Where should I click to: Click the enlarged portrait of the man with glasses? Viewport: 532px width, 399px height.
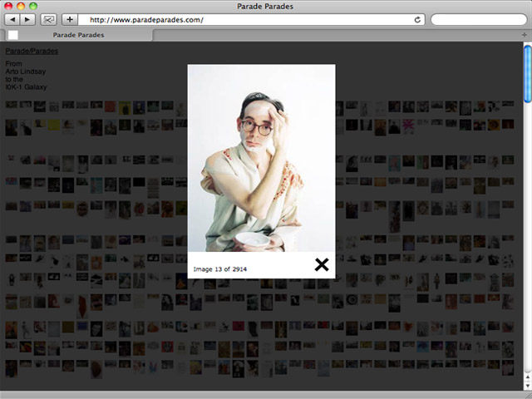tap(261, 158)
